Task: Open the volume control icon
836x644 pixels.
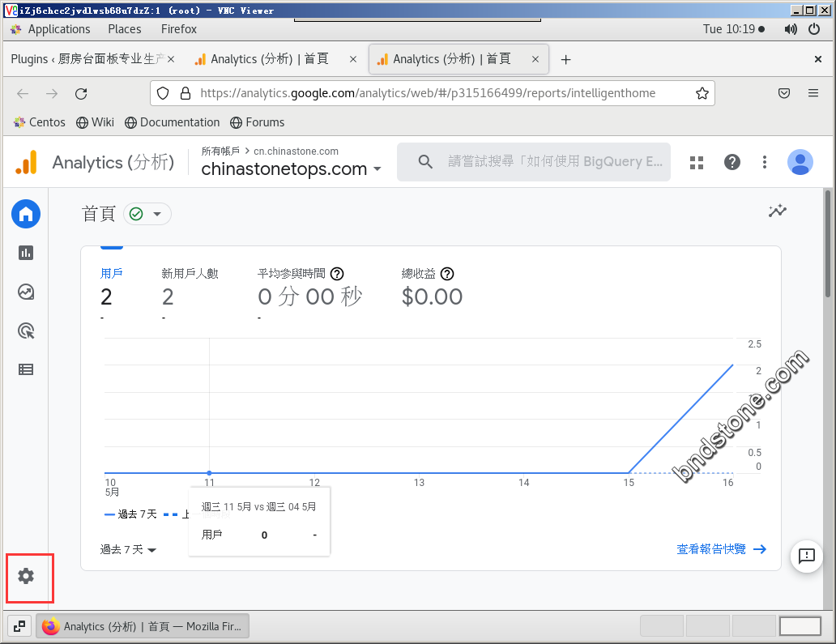Action: (x=791, y=29)
